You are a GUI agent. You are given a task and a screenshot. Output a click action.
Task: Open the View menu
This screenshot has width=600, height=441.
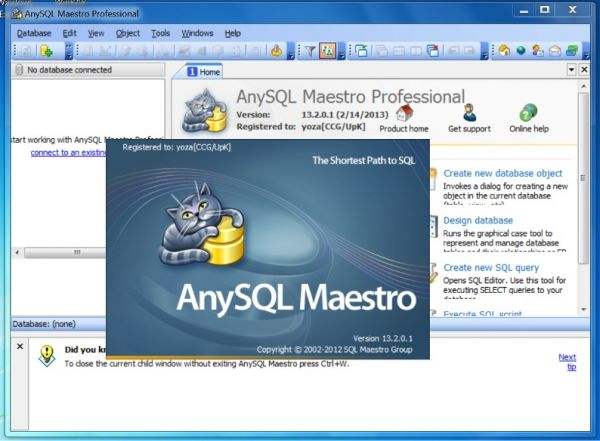pos(96,33)
